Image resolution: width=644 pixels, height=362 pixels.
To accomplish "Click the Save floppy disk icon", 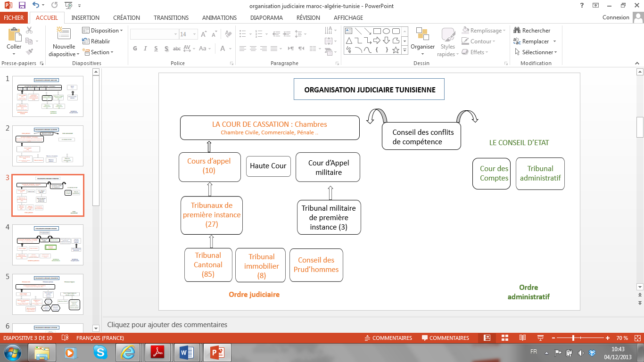I will tap(22, 6).
